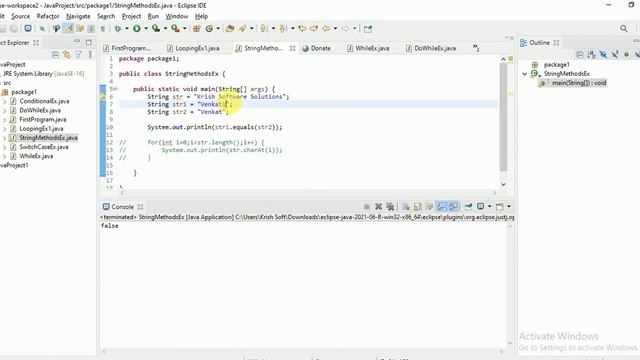Click the Outline Collapse All icon
This screenshot has height=360, width=640.
tap(580, 55)
